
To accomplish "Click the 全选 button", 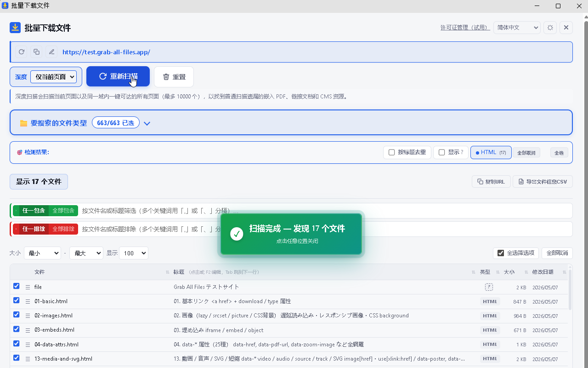I will tap(559, 153).
